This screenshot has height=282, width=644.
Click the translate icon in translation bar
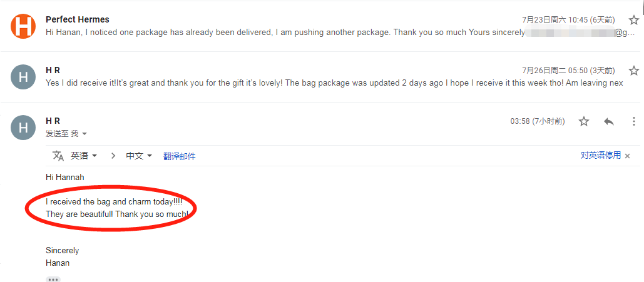pyautogui.click(x=58, y=156)
